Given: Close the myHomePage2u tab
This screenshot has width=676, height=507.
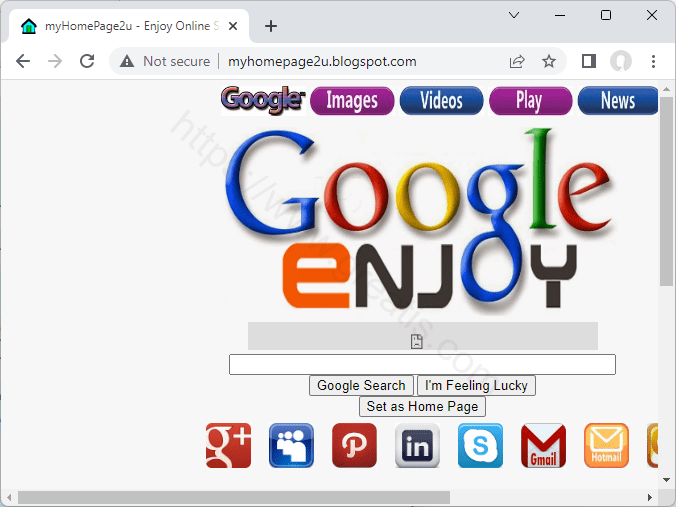Looking at the screenshot, I should coord(233,26).
